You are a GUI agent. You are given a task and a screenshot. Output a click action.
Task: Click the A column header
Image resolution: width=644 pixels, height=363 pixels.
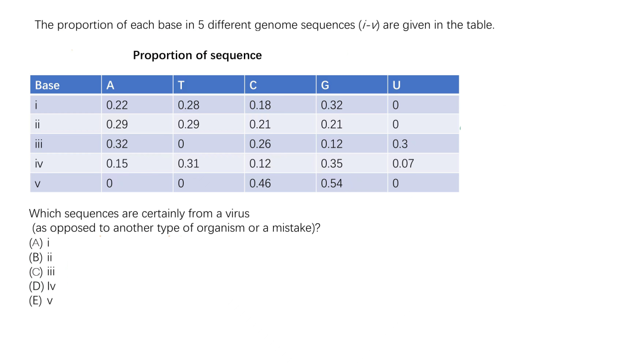pos(137,85)
